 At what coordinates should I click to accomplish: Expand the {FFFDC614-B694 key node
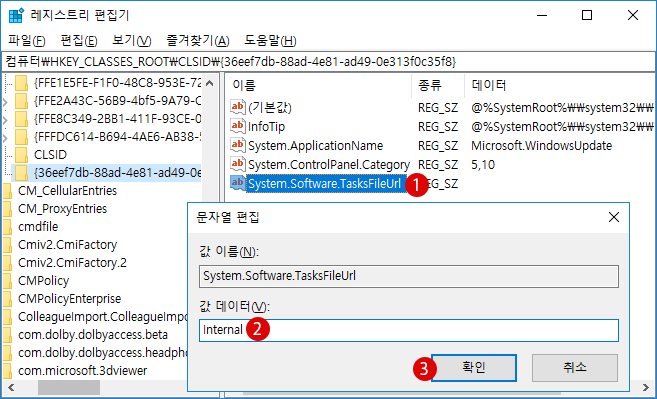(x=5, y=137)
